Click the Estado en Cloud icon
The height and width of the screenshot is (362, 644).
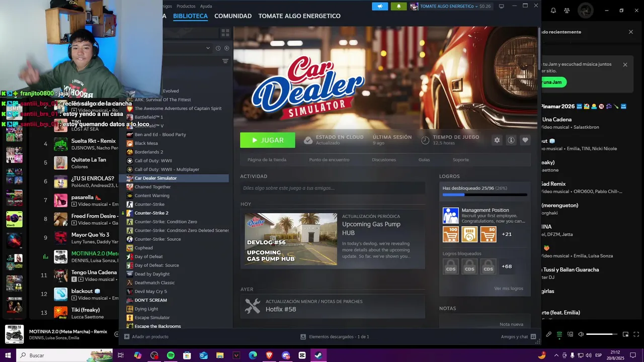pyautogui.click(x=308, y=140)
